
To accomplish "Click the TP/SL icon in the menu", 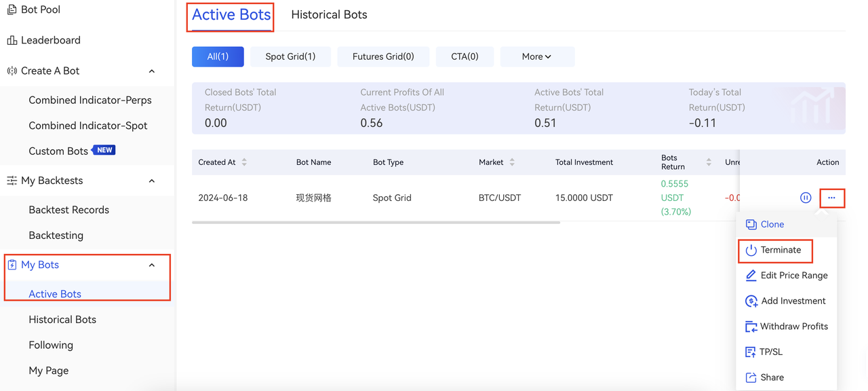I will click(751, 352).
